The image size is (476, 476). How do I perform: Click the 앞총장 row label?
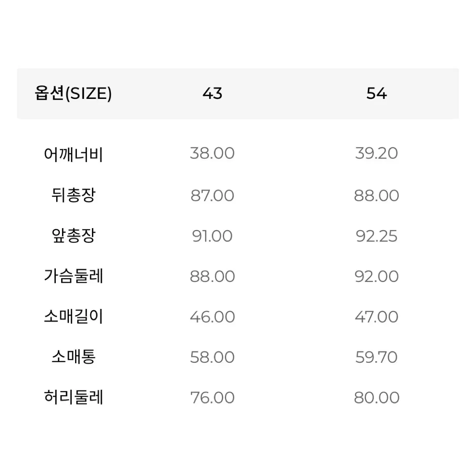pos(73,236)
